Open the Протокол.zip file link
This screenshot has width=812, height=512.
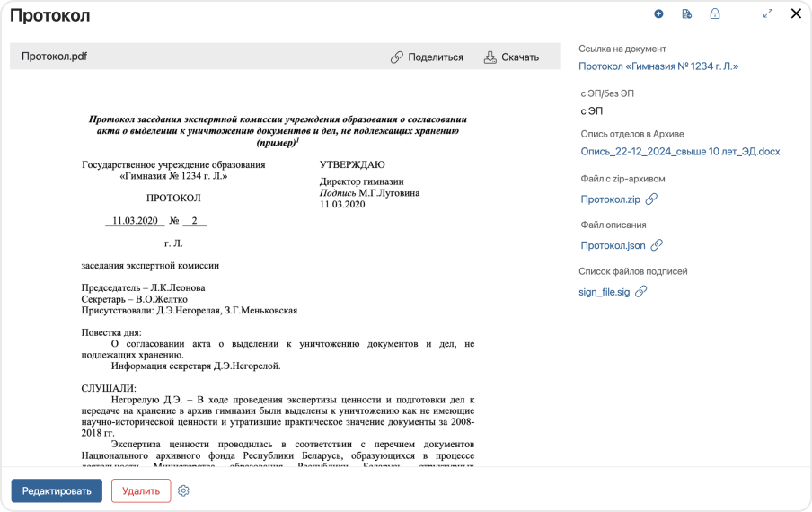[610, 199]
